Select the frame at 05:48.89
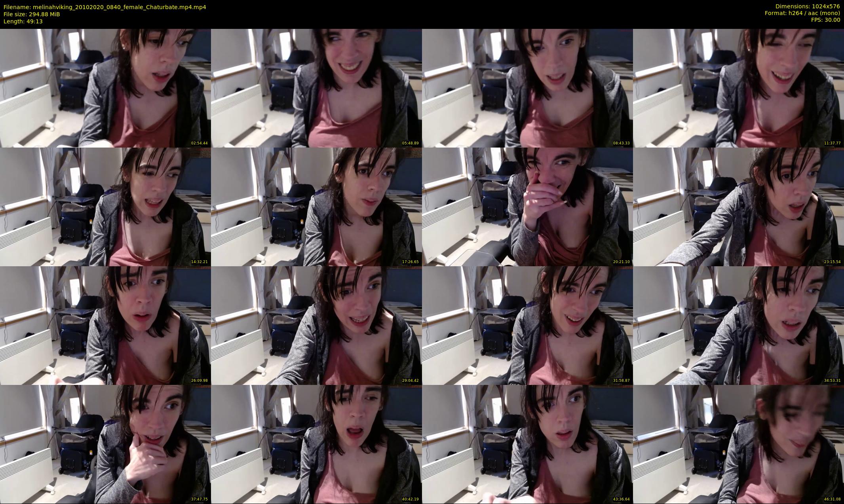 point(316,88)
